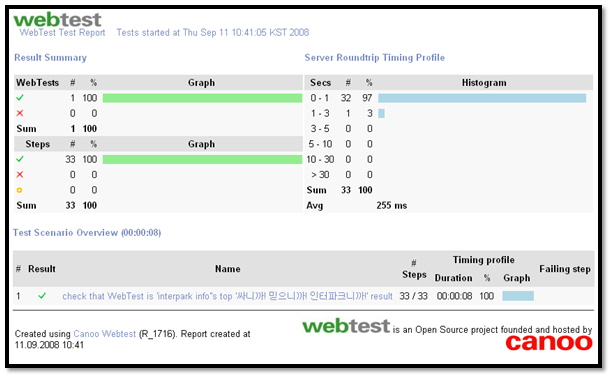The image size is (613, 379).
Task: Click blue 0 - 1 secs histogram bar
Action: [x=482, y=98]
